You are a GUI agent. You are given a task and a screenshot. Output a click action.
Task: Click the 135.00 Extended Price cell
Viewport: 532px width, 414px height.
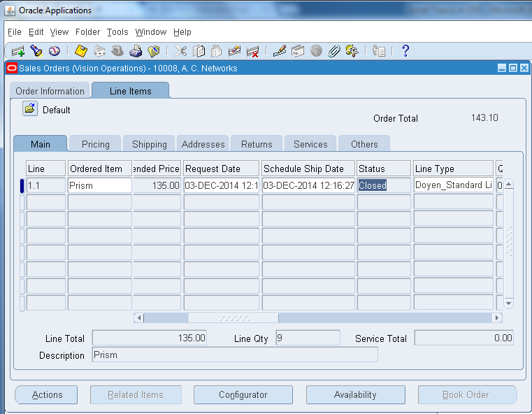click(157, 185)
